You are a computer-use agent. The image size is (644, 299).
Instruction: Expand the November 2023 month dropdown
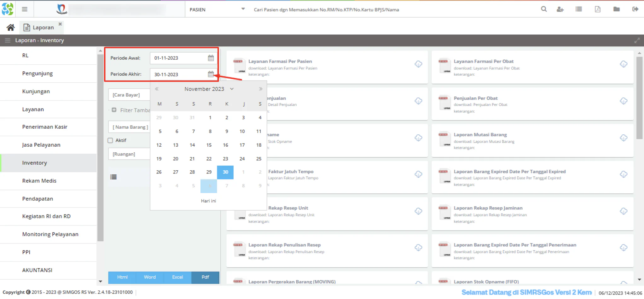pos(232,89)
